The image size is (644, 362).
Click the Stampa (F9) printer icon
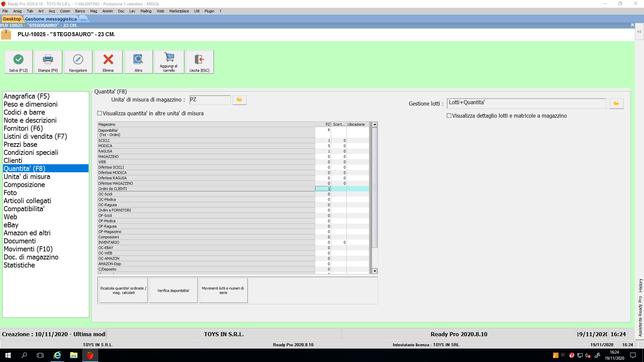(x=48, y=60)
